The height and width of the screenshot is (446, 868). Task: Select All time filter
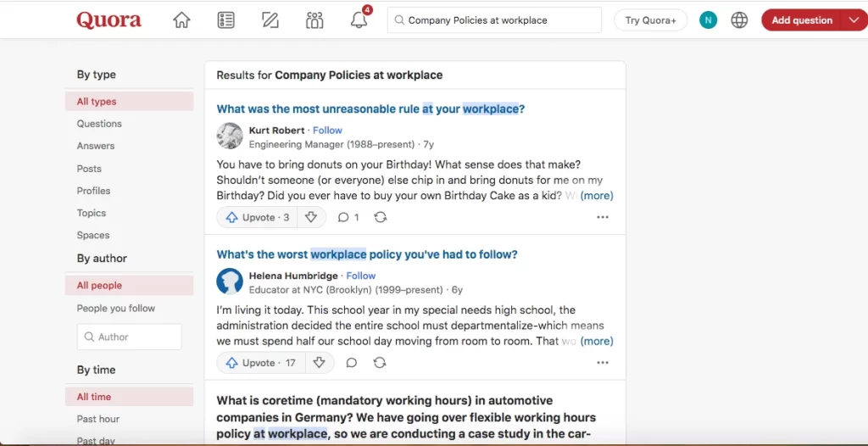pyautogui.click(x=129, y=397)
